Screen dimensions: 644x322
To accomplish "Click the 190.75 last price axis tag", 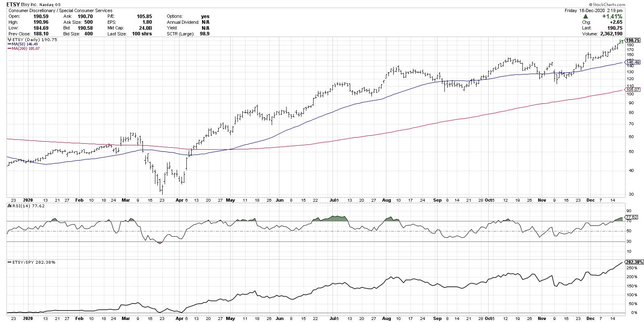I will click(x=633, y=41).
